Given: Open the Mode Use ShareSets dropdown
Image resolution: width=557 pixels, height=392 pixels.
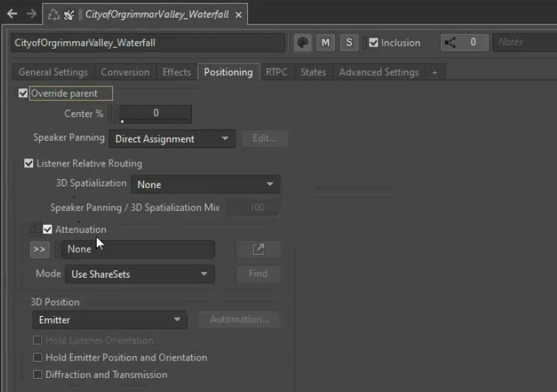Looking at the screenshot, I should (x=139, y=274).
